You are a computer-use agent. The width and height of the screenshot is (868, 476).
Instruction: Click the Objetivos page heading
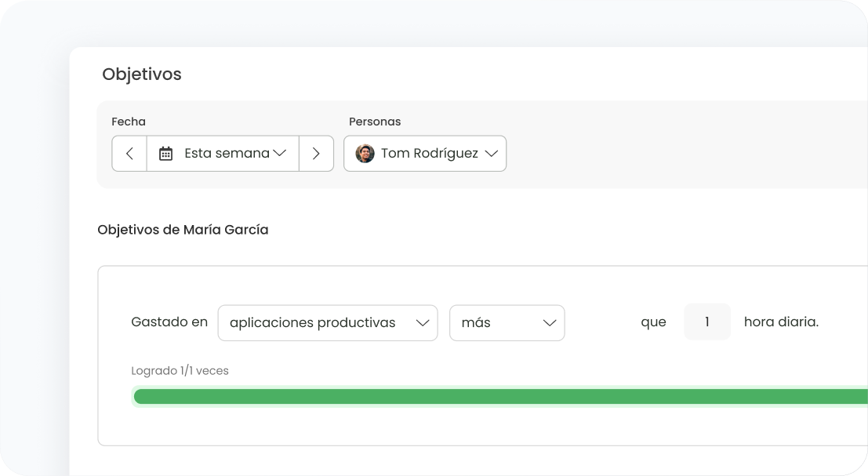tap(142, 74)
